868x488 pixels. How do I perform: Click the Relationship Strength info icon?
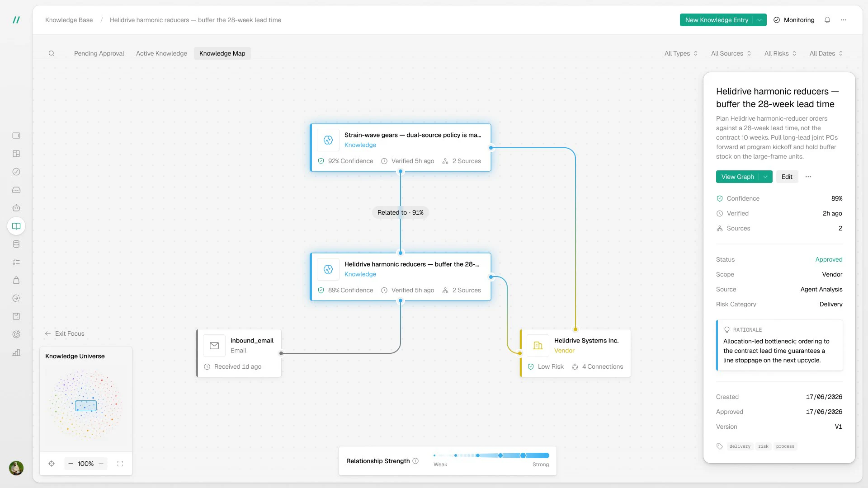tap(415, 461)
